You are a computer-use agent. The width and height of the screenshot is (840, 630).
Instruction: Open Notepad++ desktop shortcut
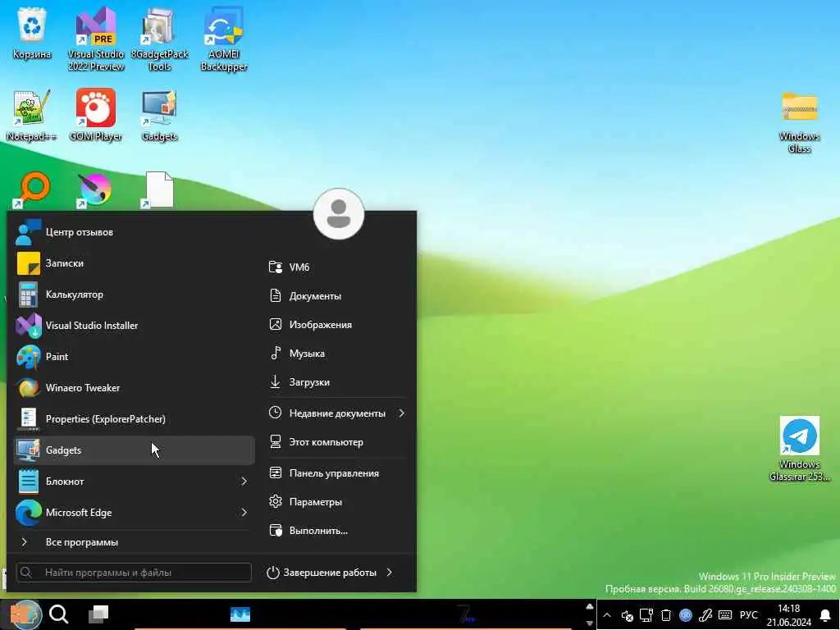pyautogui.click(x=32, y=115)
